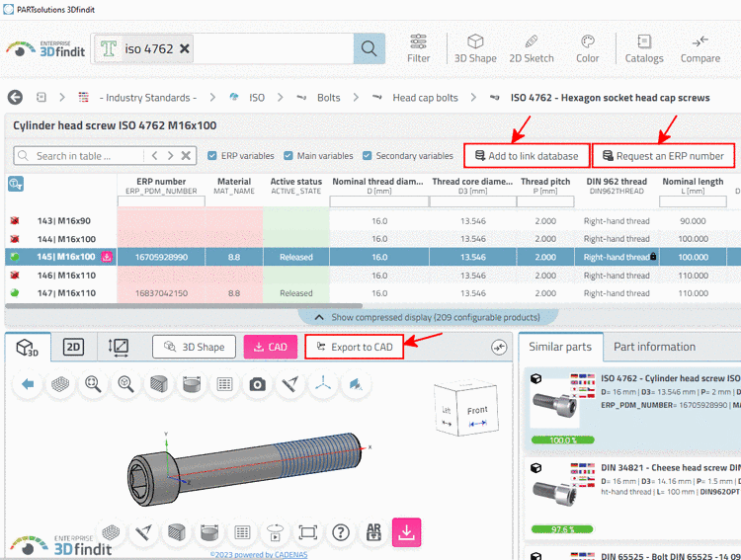The width and height of the screenshot is (741, 560).
Task: Click Add to link database button
Action: click(x=527, y=156)
